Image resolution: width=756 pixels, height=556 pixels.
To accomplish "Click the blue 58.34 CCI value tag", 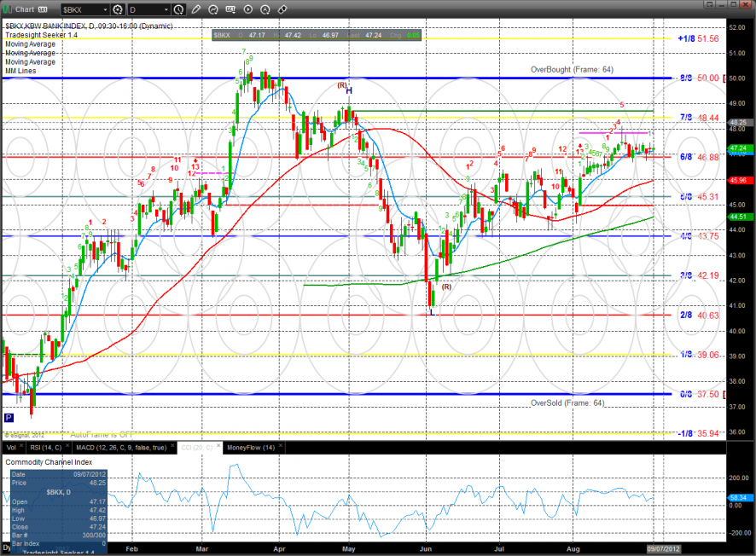I will (740, 498).
